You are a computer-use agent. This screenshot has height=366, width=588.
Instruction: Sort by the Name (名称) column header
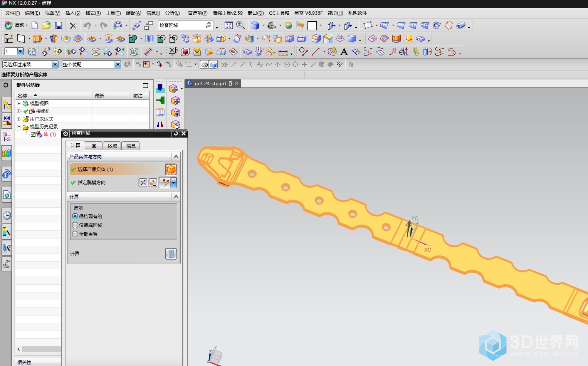tap(54, 96)
